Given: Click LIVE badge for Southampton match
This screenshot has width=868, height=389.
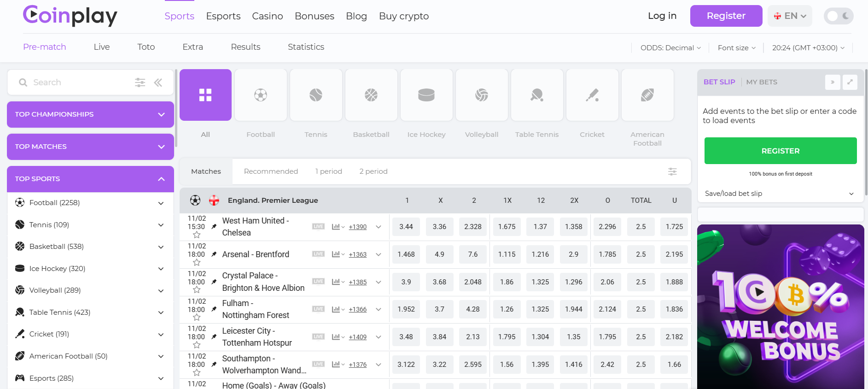Looking at the screenshot, I should [x=318, y=364].
